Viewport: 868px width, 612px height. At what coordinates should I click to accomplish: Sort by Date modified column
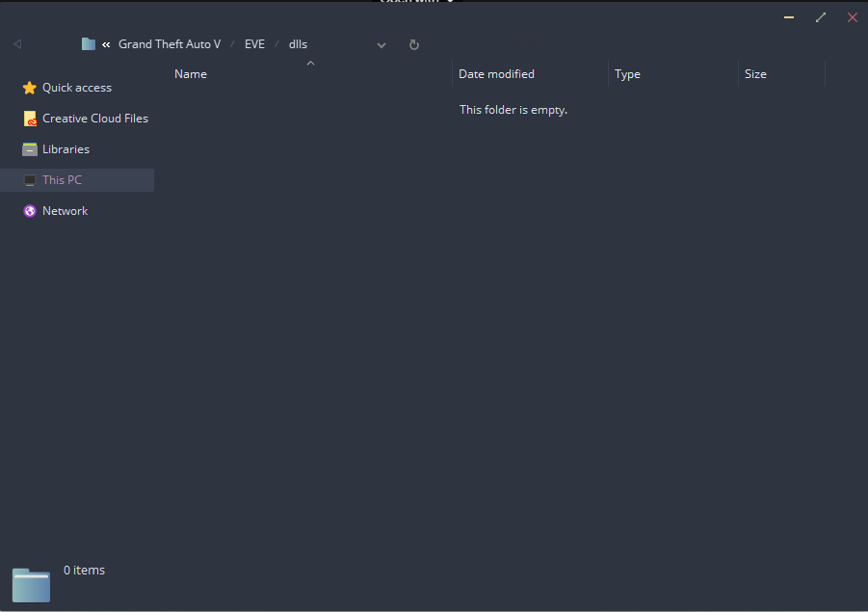pyautogui.click(x=496, y=73)
